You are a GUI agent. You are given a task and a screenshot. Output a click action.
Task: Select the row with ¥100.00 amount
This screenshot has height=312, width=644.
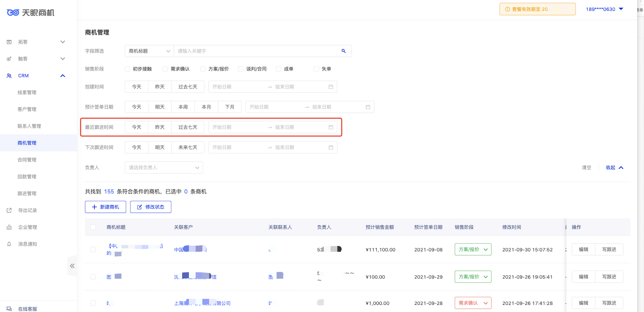pos(93,277)
